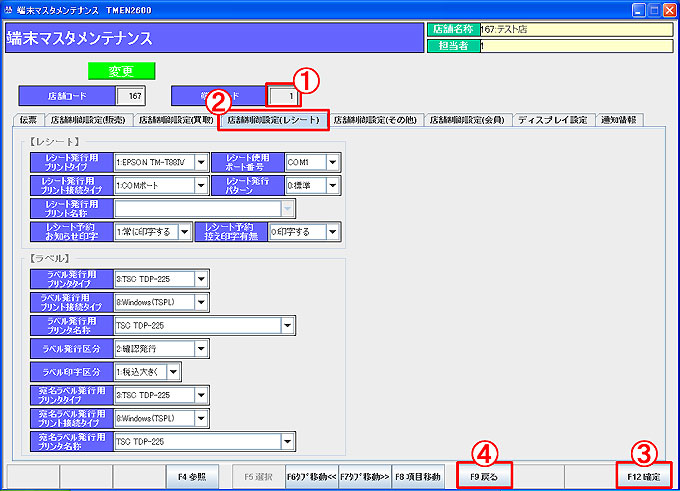
Task: Open the ラベル発行用プリンタ名称 dropdown
Action: (x=288, y=326)
